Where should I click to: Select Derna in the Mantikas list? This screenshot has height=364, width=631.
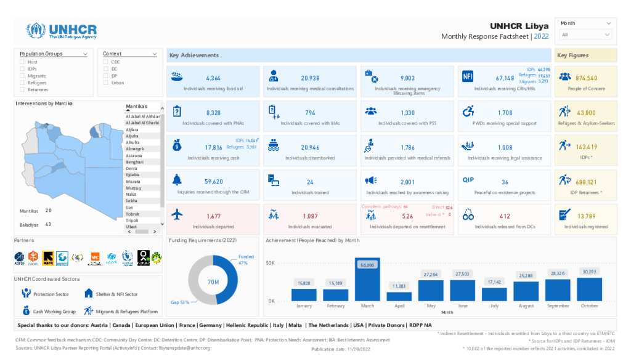point(142,168)
